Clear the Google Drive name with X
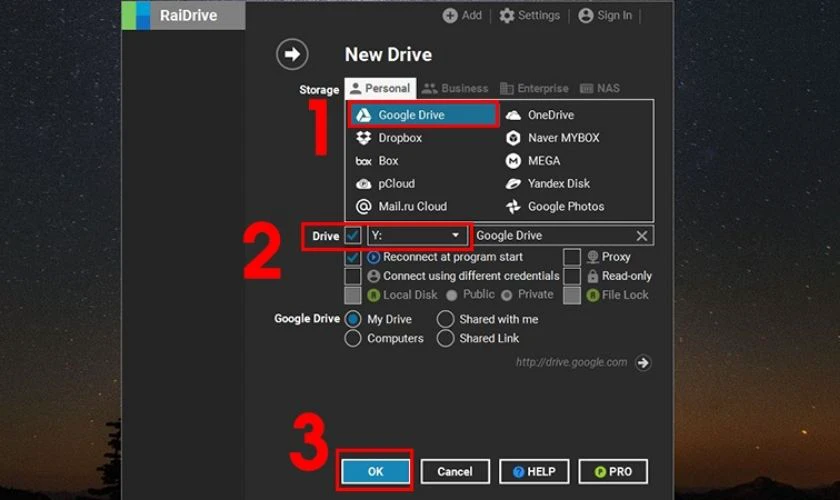Image resolution: width=840 pixels, height=500 pixels. tap(642, 236)
